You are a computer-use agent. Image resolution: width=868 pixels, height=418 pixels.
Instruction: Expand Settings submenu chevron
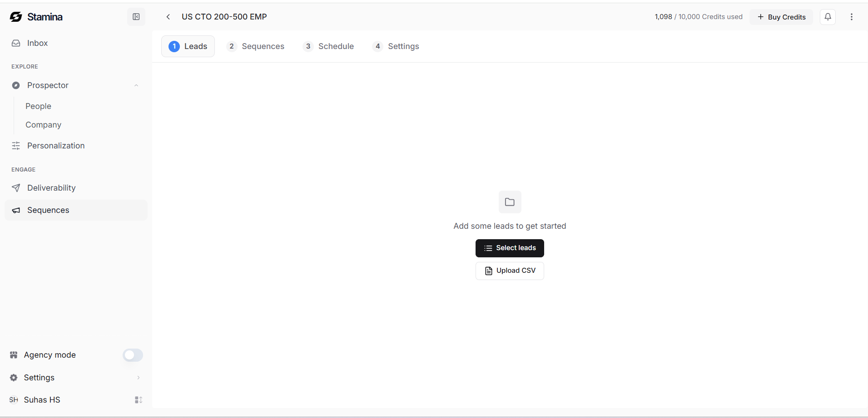139,378
